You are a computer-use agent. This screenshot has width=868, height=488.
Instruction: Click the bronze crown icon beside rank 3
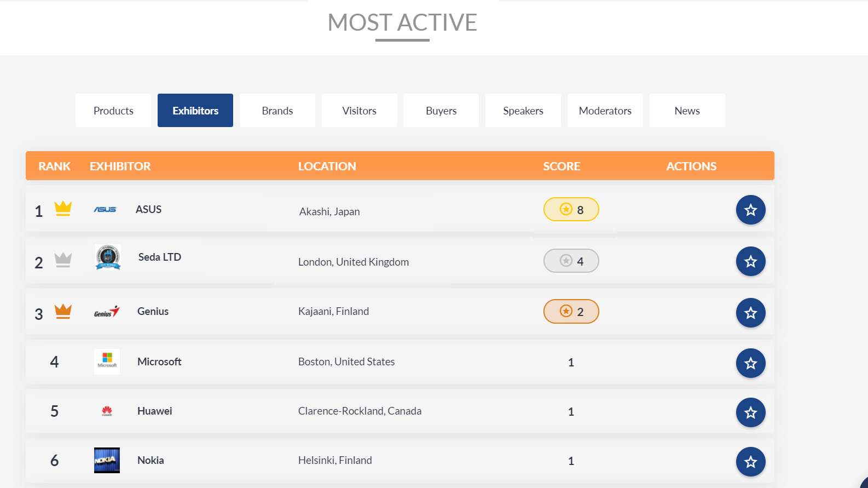(x=63, y=311)
